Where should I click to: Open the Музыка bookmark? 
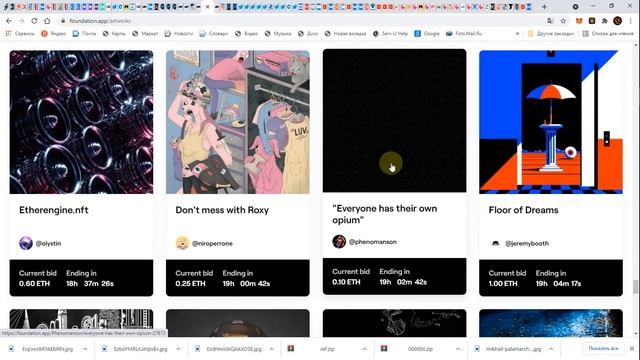coord(278,33)
